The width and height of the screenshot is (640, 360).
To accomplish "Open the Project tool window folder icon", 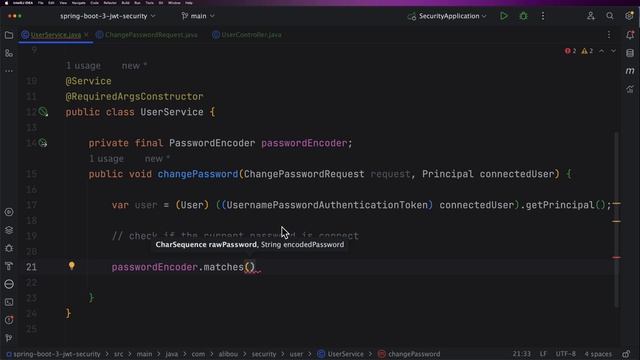I will click(9, 35).
